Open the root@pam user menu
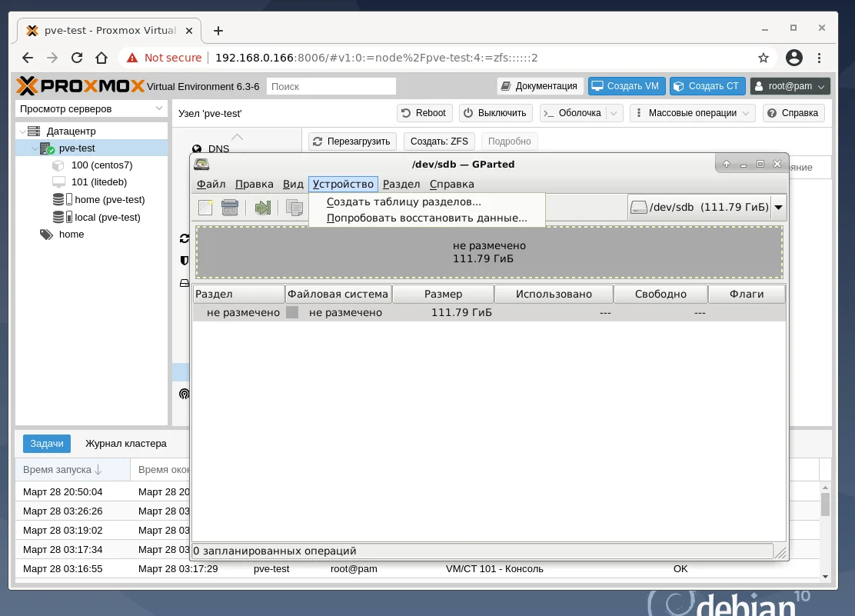The height and width of the screenshot is (616, 855). [x=790, y=86]
